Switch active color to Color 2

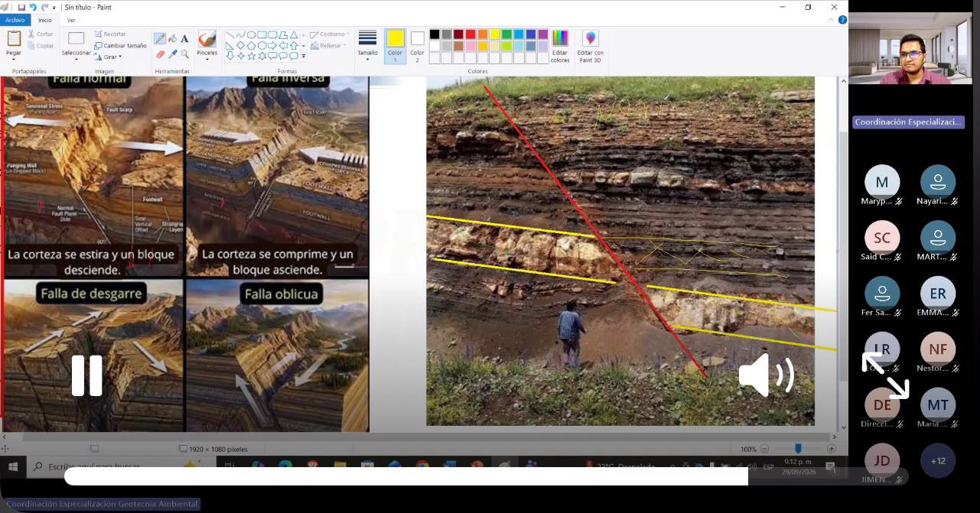(x=417, y=46)
